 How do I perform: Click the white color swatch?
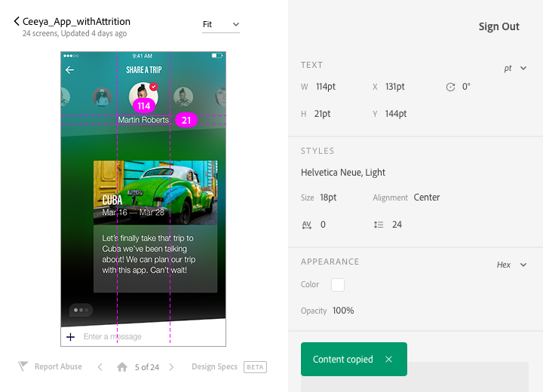click(x=338, y=285)
